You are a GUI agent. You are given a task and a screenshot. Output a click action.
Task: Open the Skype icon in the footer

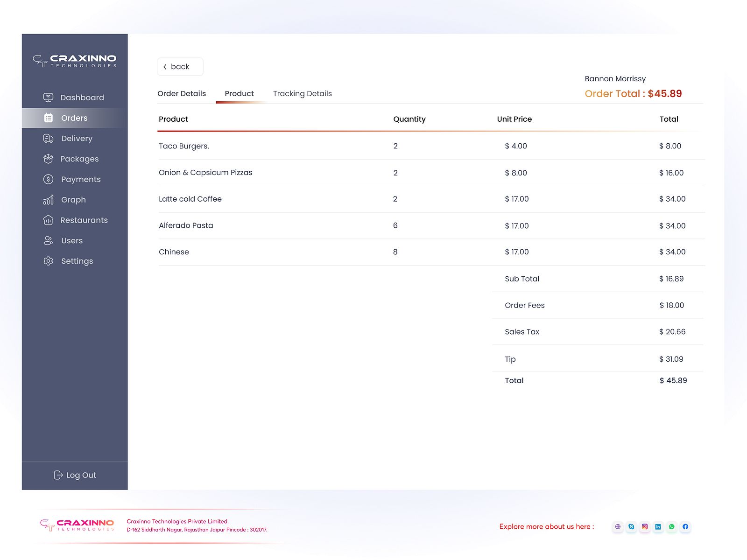pyautogui.click(x=631, y=526)
